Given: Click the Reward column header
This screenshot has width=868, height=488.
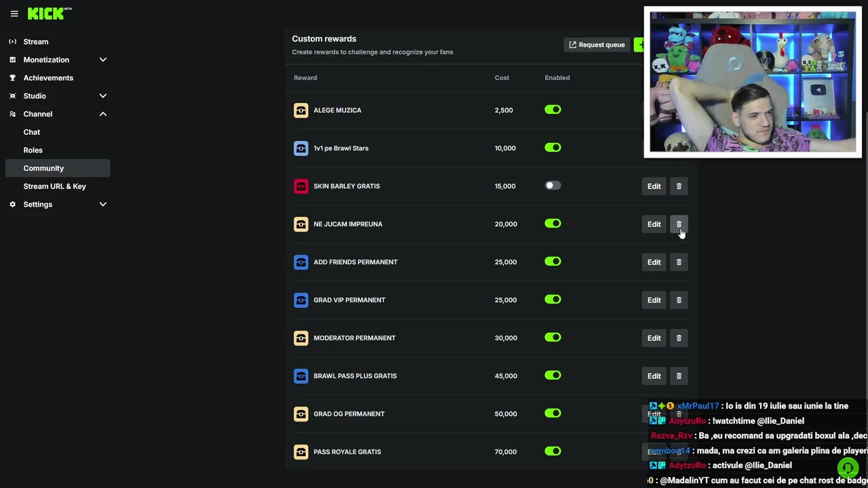Looking at the screenshot, I should [x=305, y=77].
